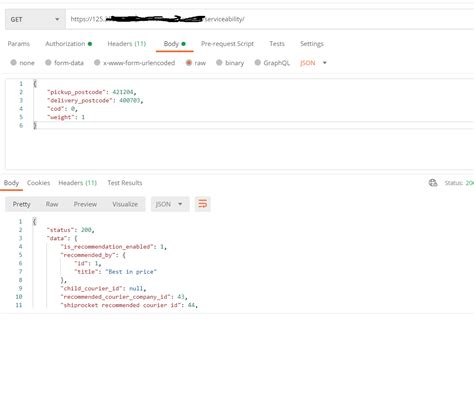Click the delivery_postcode line in request body
474x417 pixels.
95,100
